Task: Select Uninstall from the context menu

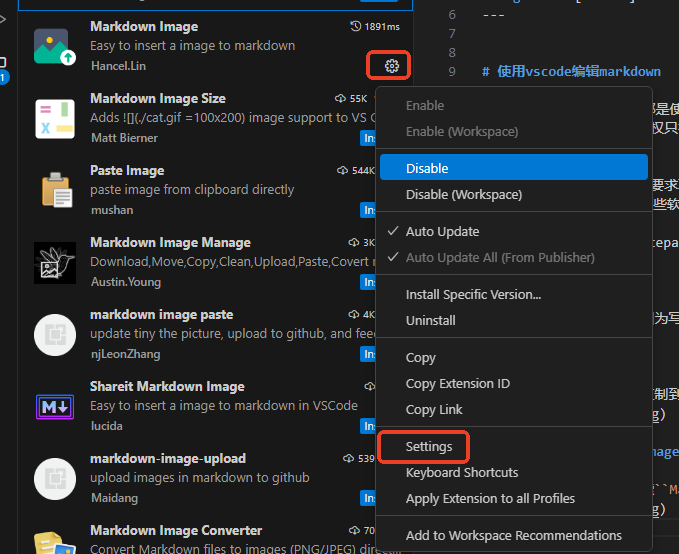Action: pyautogui.click(x=430, y=320)
